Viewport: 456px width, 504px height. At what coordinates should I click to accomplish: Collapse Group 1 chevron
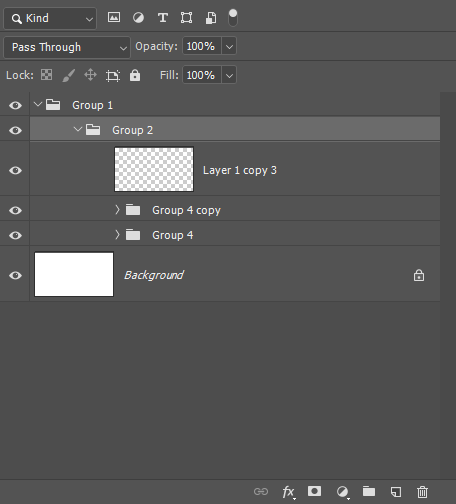38,104
